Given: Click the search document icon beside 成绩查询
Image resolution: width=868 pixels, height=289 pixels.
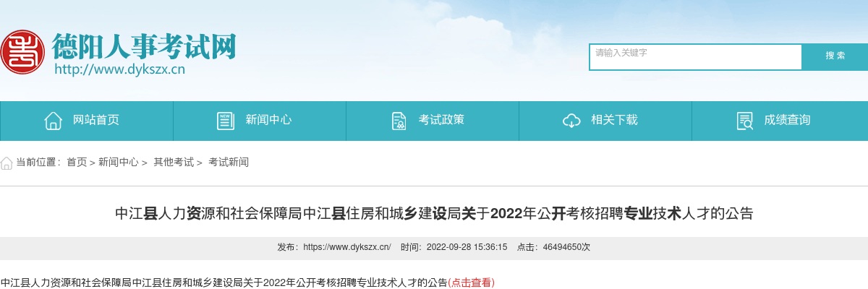Looking at the screenshot, I should tap(744, 121).
